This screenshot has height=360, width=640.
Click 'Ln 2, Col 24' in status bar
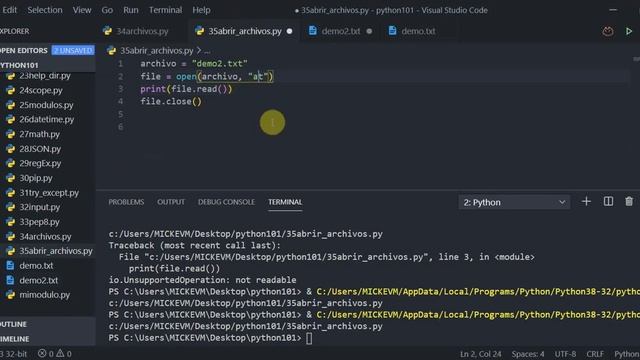(x=480, y=354)
